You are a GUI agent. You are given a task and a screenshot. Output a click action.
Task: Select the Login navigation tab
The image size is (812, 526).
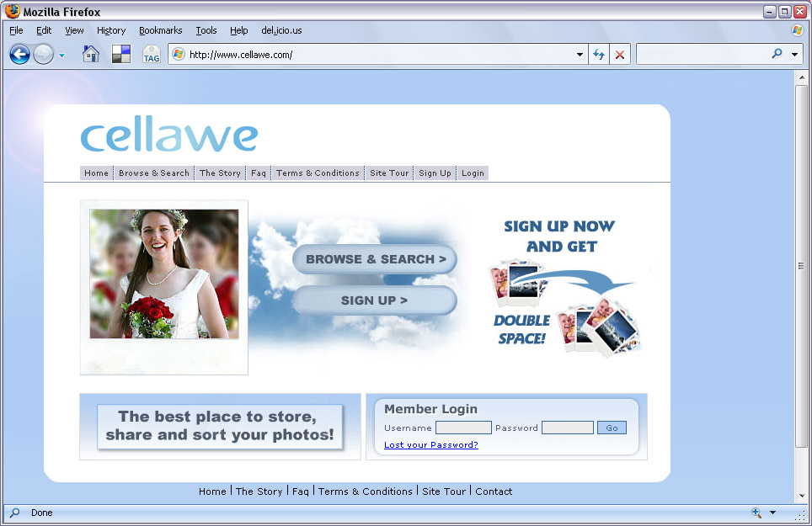pyautogui.click(x=473, y=173)
